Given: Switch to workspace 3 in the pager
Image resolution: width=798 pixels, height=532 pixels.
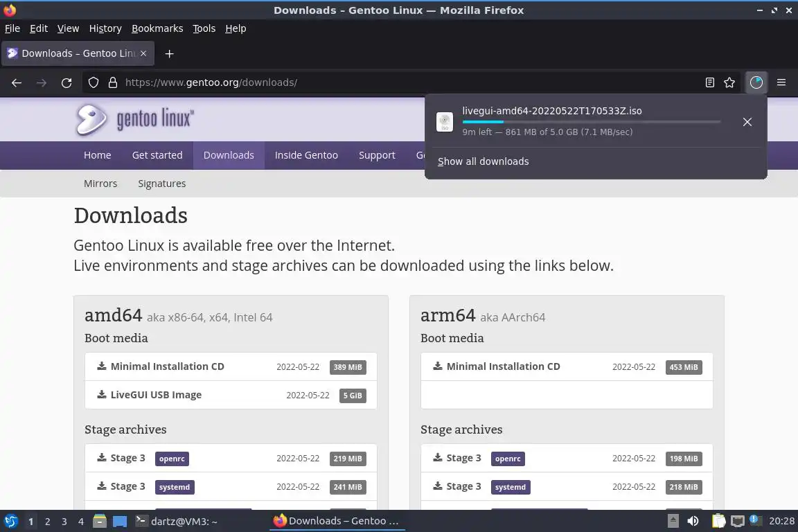Looking at the screenshot, I should pyautogui.click(x=64, y=522).
